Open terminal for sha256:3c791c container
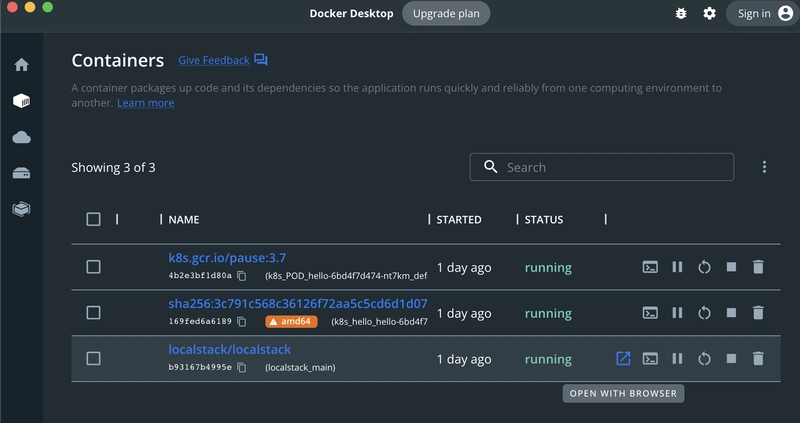Viewport: 800px width, 423px height. pyautogui.click(x=650, y=313)
